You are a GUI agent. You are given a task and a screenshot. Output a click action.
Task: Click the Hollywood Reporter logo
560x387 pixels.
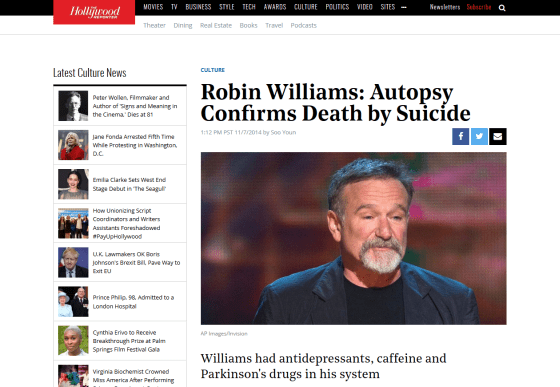pos(94,12)
